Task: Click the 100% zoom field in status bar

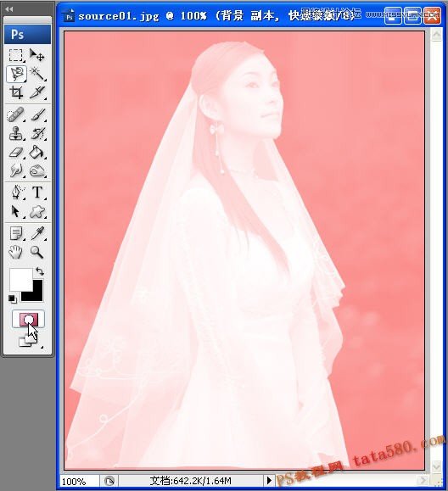Action: (80, 481)
